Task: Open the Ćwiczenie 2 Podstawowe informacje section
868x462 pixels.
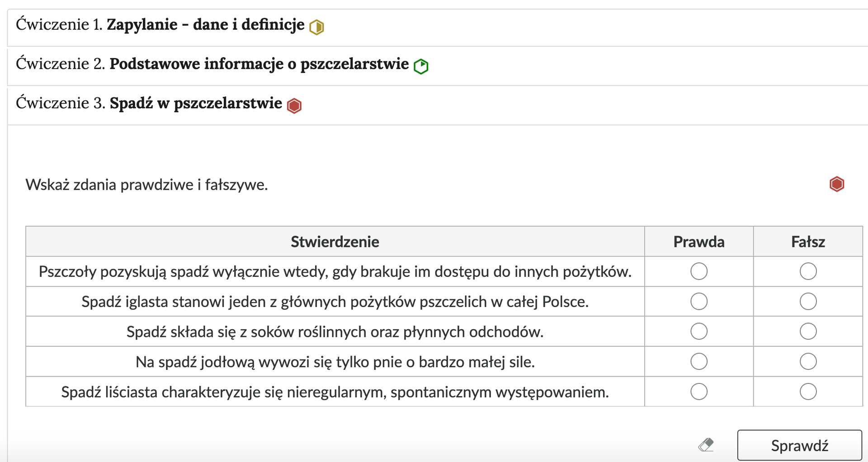Action: (x=212, y=64)
